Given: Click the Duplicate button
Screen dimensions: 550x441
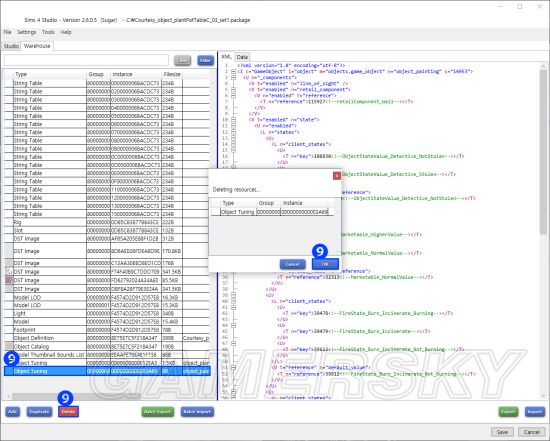Looking at the screenshot, I should pos(39,412).
